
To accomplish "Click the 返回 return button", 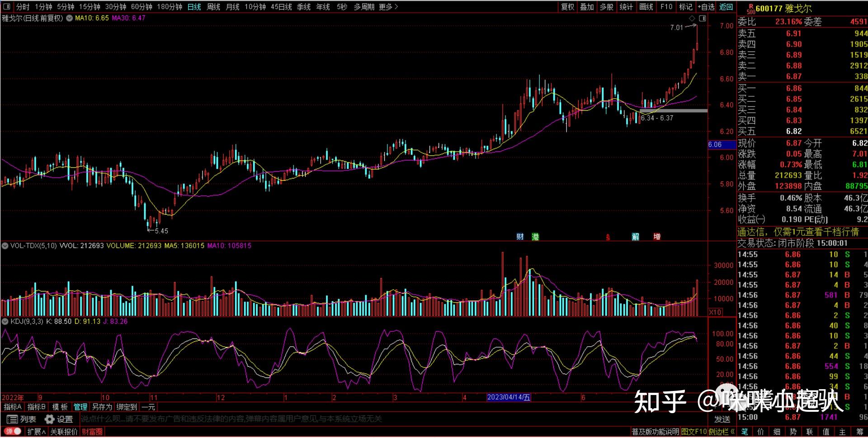I will coord(726,7).
